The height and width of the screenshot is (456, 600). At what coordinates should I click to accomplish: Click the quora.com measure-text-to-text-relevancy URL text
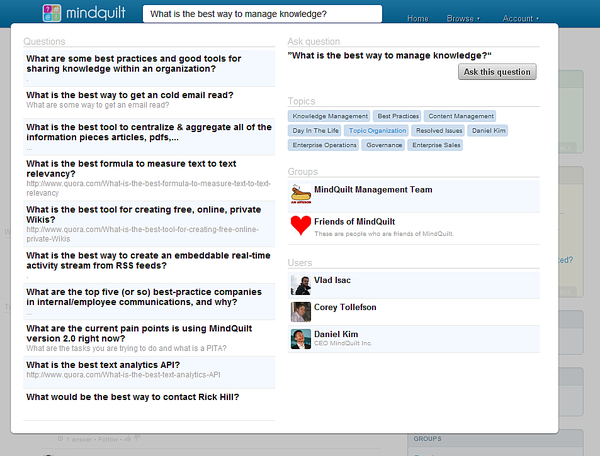tap(148, 188)
